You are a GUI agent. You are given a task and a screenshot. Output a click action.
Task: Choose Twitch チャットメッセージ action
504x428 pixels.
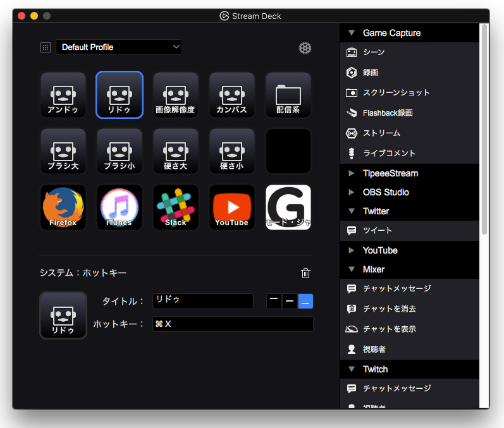(x=409, y=388)
